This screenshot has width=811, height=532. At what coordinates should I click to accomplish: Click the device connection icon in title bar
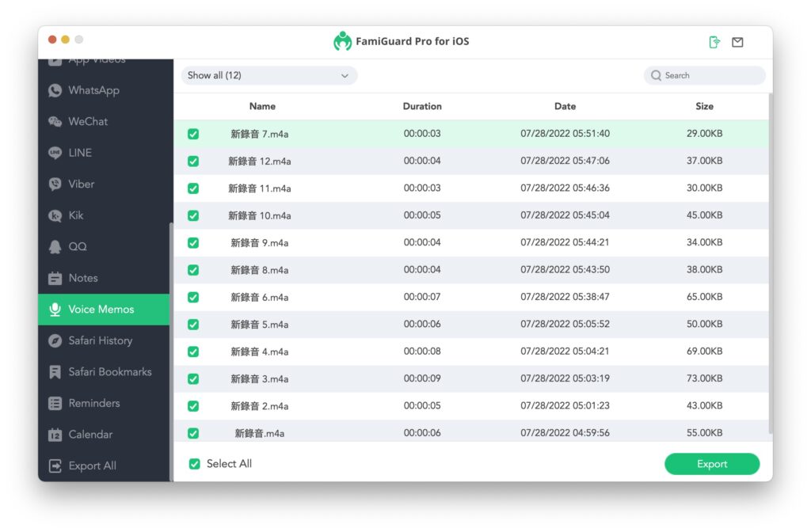tap(714, 42)
